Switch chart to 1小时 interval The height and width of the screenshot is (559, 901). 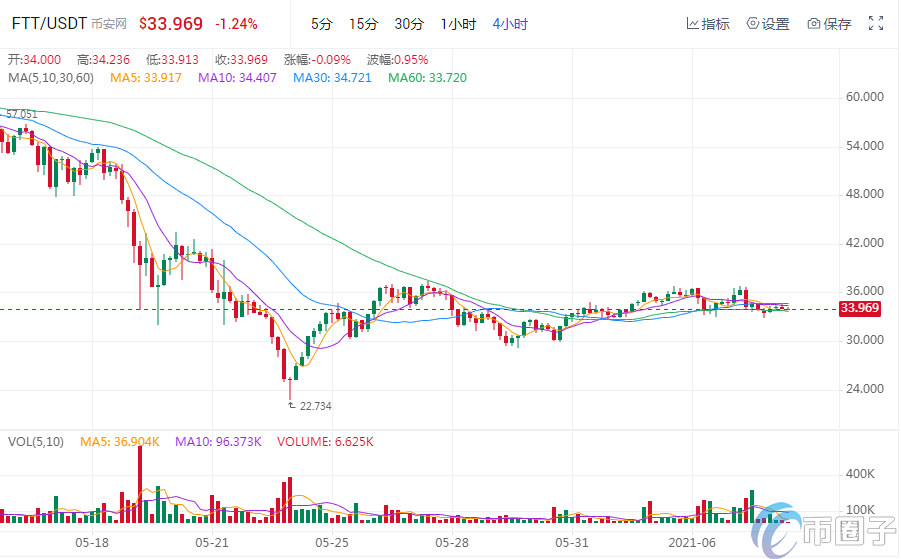click(x=456, y=24)
